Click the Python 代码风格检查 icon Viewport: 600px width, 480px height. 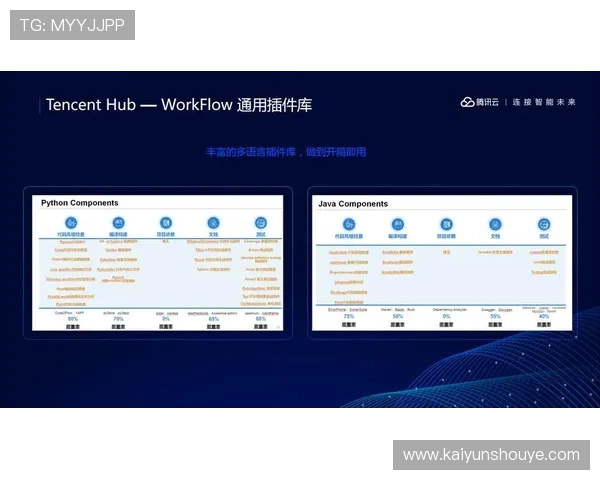point(71,223)
